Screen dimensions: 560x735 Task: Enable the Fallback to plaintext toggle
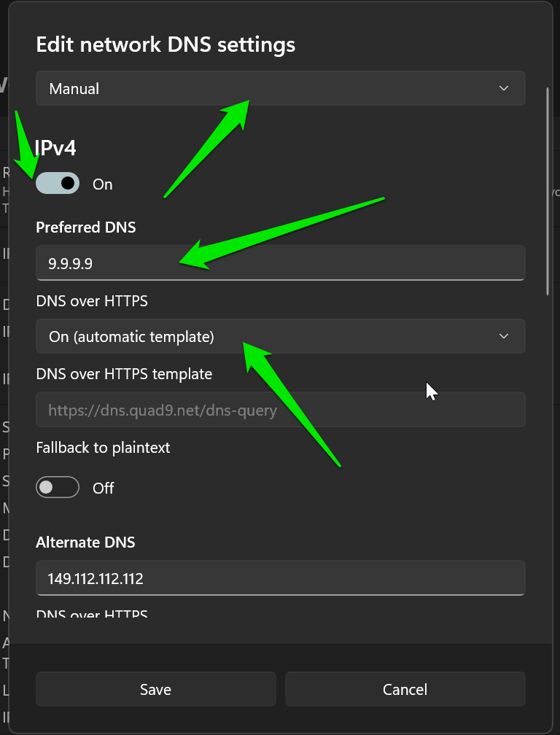tap(58, 488)
